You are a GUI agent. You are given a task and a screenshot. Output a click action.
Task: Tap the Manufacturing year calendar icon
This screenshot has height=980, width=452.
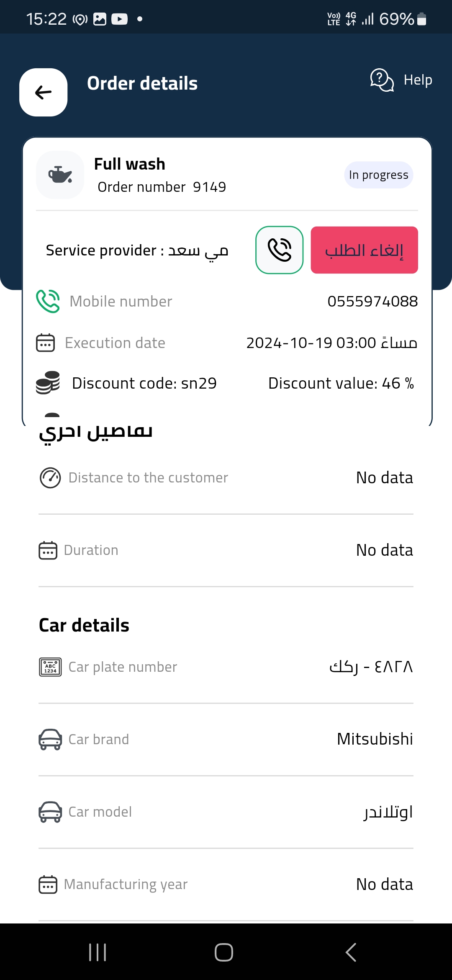(48, 885)
